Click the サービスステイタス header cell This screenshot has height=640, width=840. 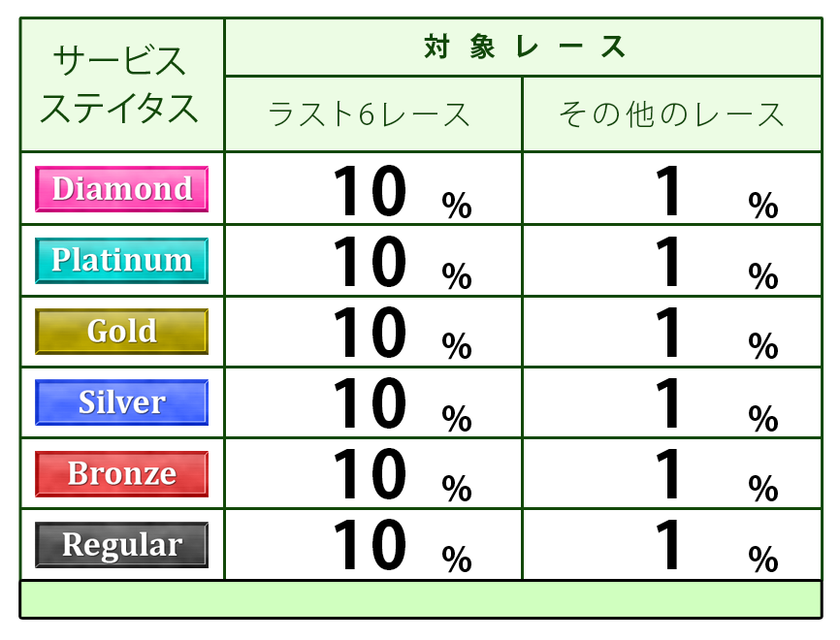[x=121, y=85]
